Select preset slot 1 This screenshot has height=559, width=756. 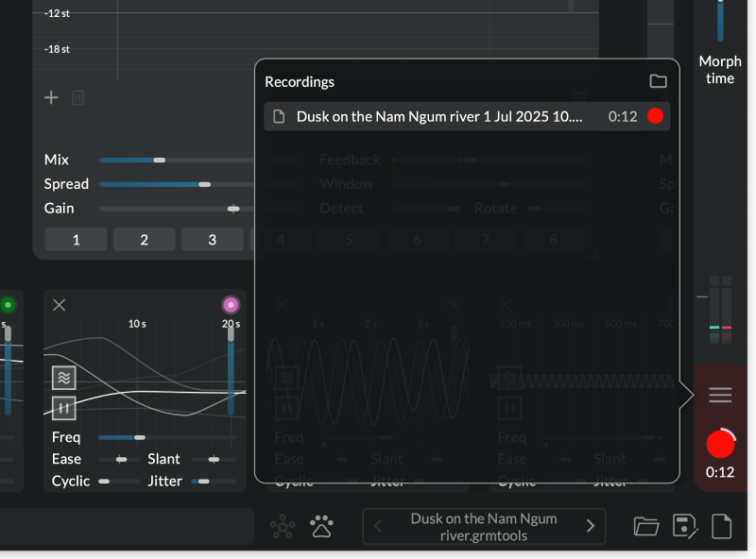pos(76,239)
